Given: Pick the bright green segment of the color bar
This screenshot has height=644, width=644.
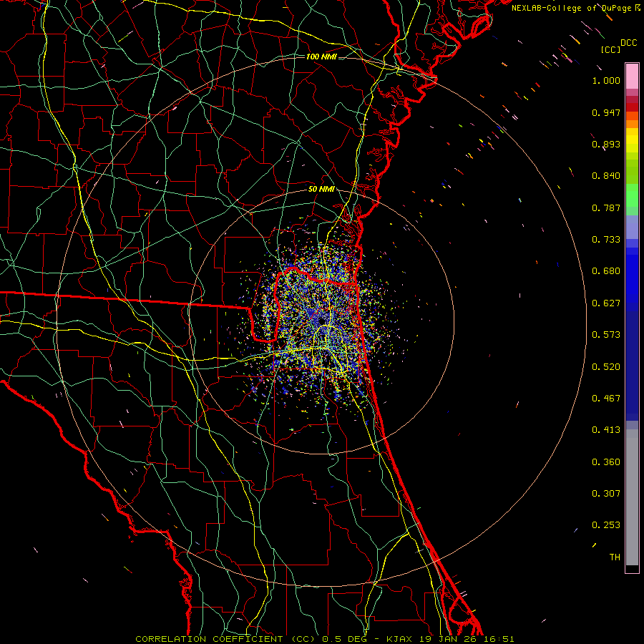Looking at the screenshot, I should pyautogui.click(x=632, y=195).
